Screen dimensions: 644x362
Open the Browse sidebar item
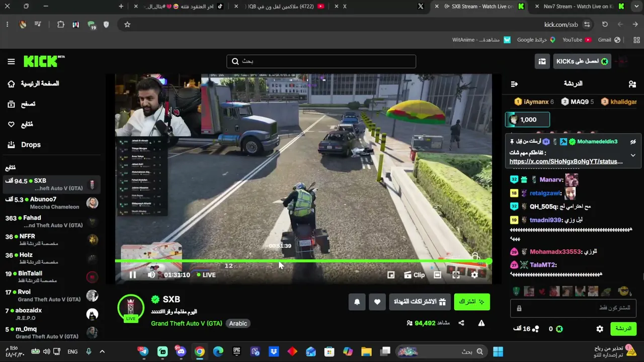coord(22,104)
